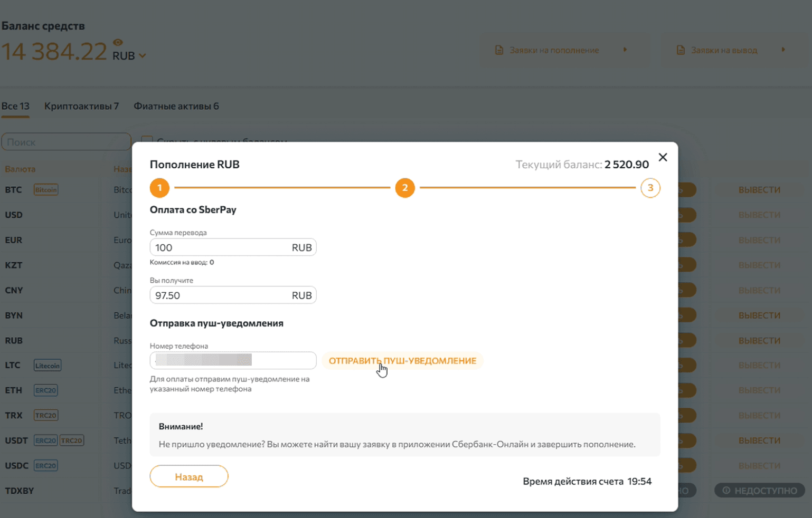
Task: Switch to the Криптоактивы 7 tab
Action: 81,106
